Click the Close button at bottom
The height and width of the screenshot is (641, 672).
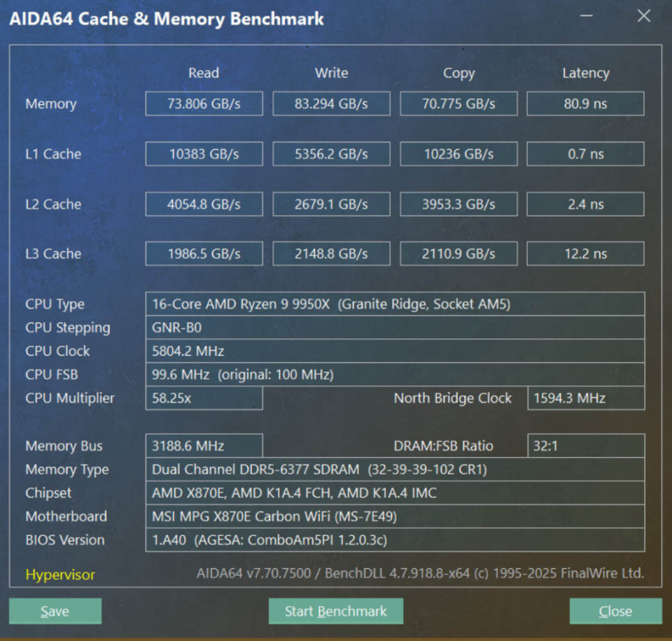[615, 611]
